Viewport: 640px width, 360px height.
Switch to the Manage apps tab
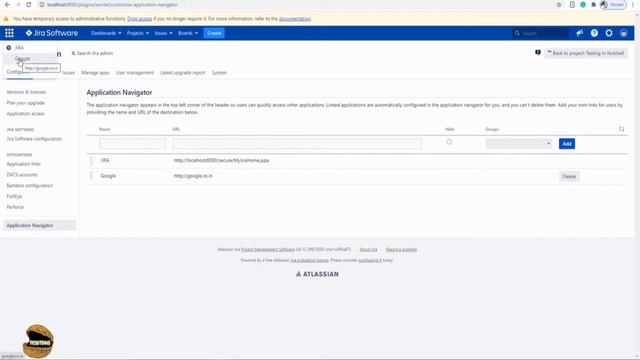tap(95, 73)
